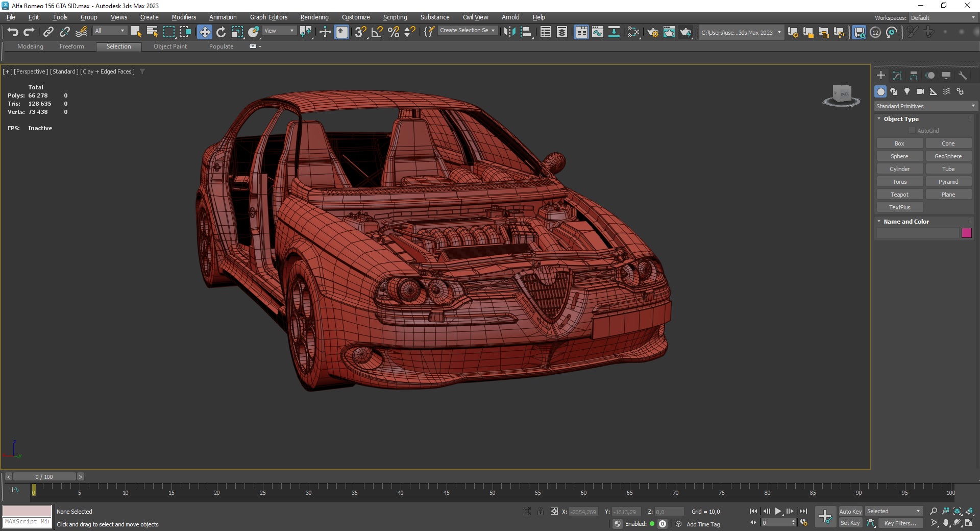Toggle the 3D Snaps button

360,32
